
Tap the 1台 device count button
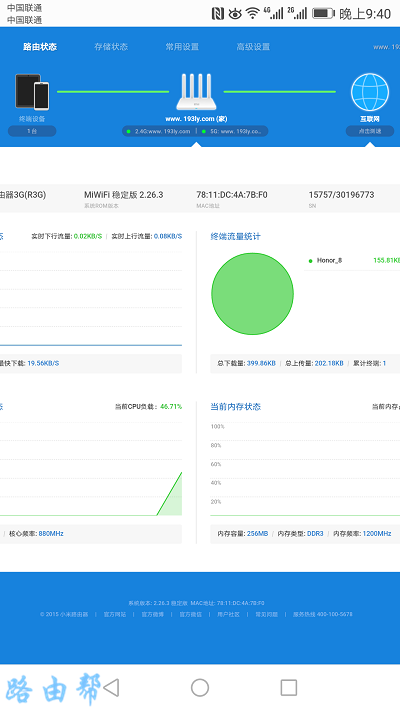point(32,131)
